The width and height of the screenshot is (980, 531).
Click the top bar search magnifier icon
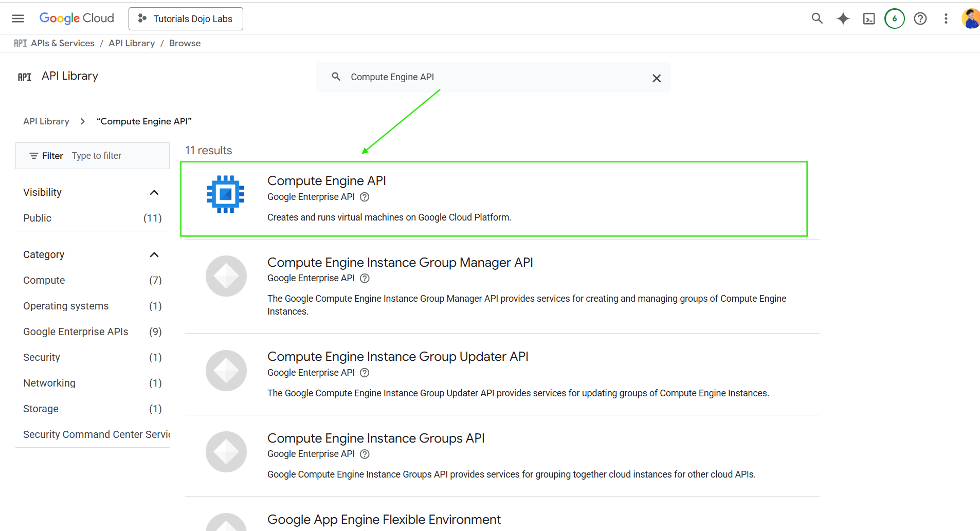point(817,19)
